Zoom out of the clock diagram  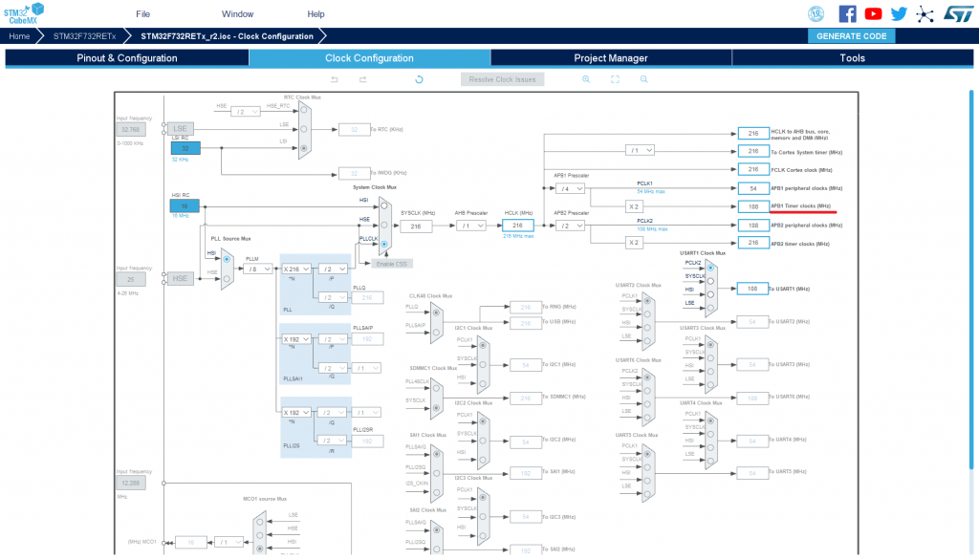643,79
